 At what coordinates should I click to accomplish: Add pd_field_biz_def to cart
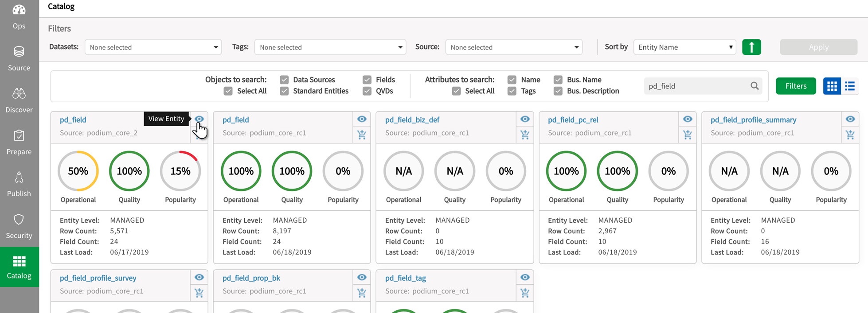point(525,135)
